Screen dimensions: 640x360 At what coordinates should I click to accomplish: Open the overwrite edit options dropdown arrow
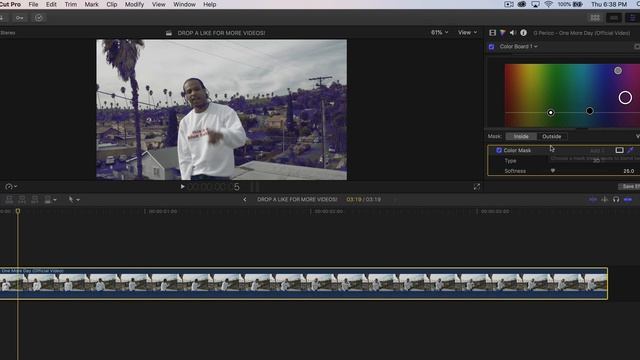(x=55, y=200)
